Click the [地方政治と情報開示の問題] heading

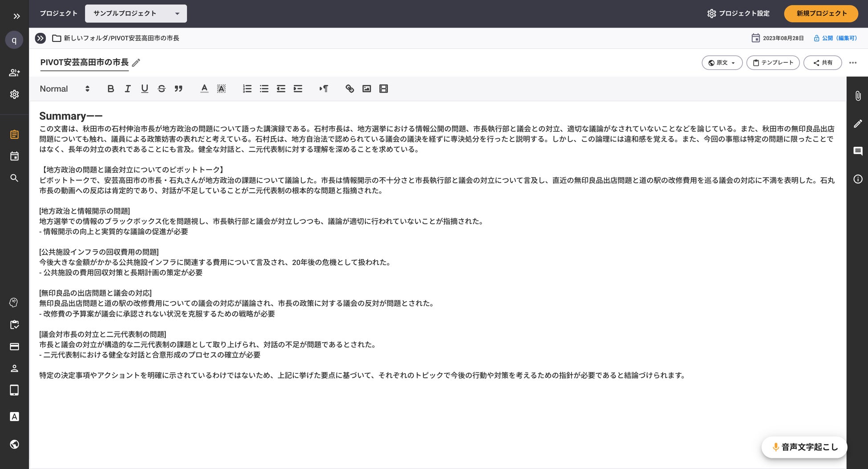85,211
